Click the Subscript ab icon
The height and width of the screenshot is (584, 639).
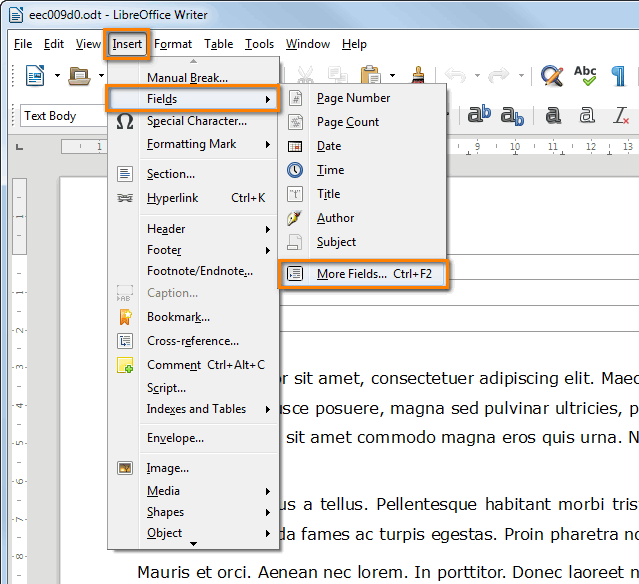(512, 116)
